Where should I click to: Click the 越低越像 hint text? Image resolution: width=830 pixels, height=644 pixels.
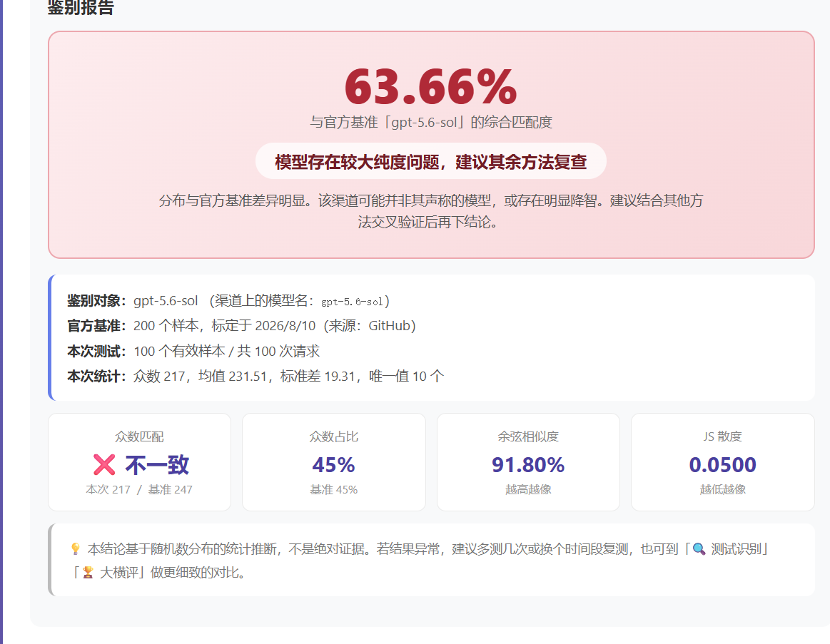coord(722,489)
